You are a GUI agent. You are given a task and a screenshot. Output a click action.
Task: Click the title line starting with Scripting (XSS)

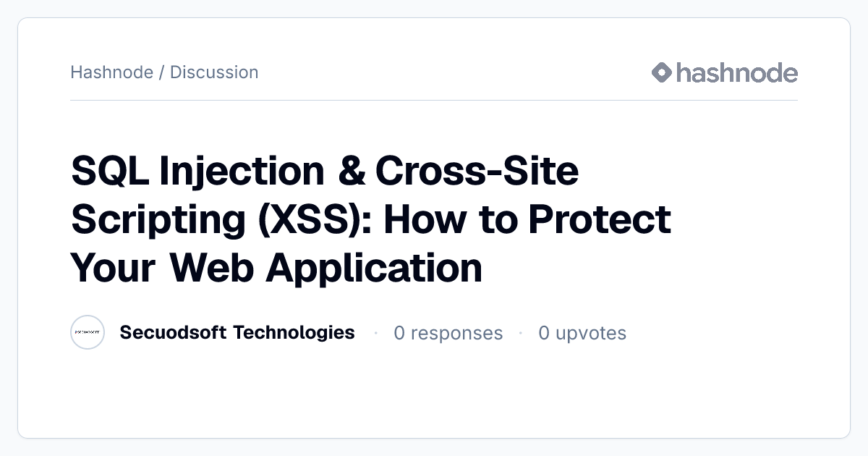(x=371, y=220)
